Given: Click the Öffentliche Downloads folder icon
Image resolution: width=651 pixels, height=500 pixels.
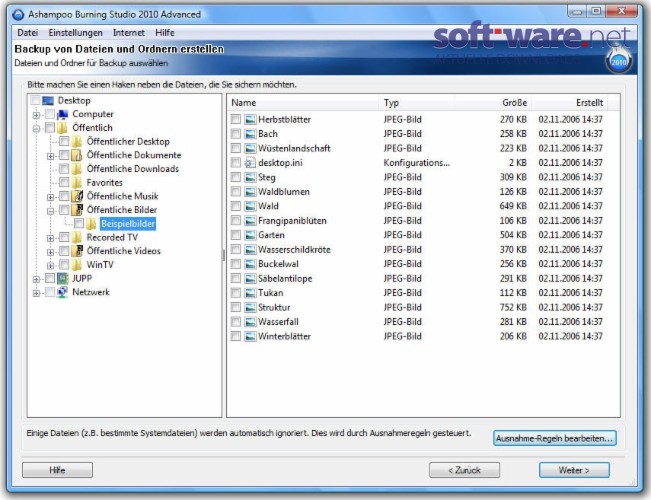Looking at the screenshot, I should click(x=77, y=169).
